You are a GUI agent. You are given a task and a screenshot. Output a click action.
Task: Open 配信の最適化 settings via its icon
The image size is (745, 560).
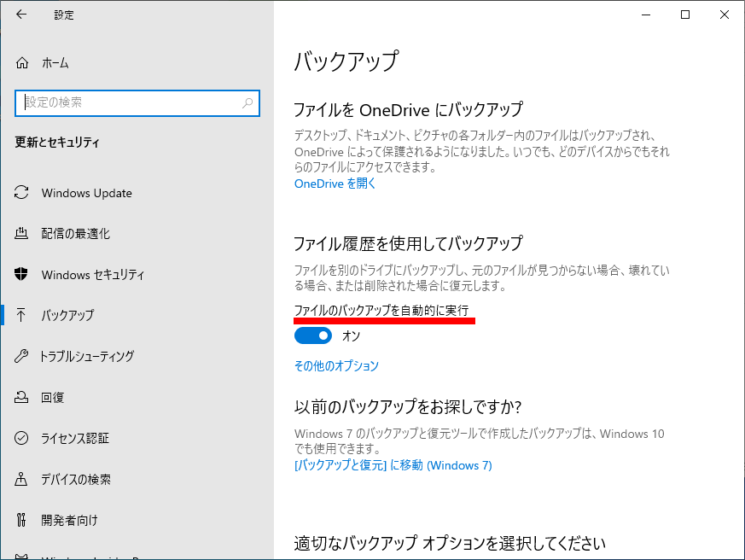coord(21,233)
